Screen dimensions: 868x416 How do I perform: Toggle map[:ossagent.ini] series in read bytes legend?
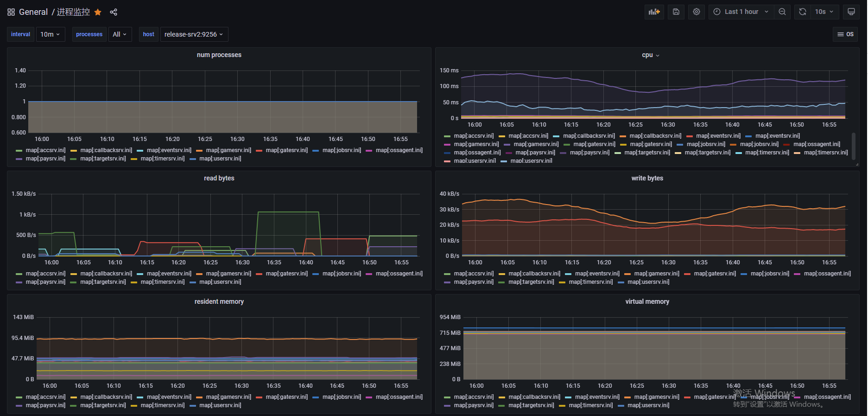[x=399, y=274]
